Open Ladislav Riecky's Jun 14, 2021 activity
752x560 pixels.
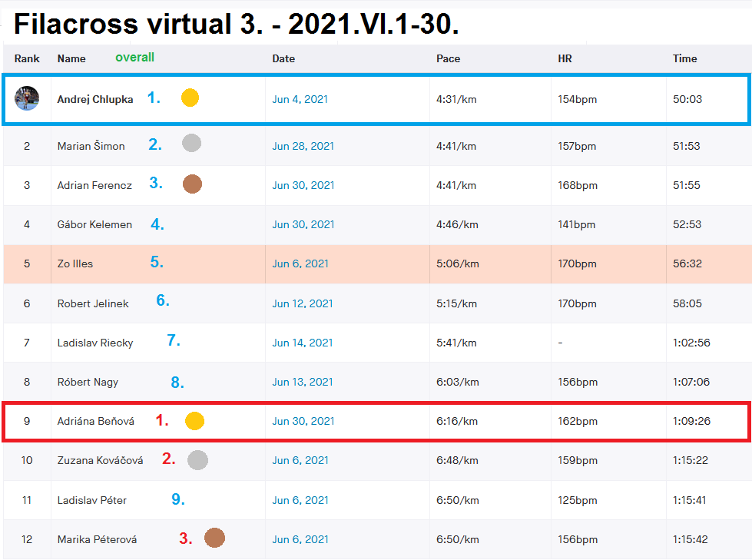click(303, 343)
